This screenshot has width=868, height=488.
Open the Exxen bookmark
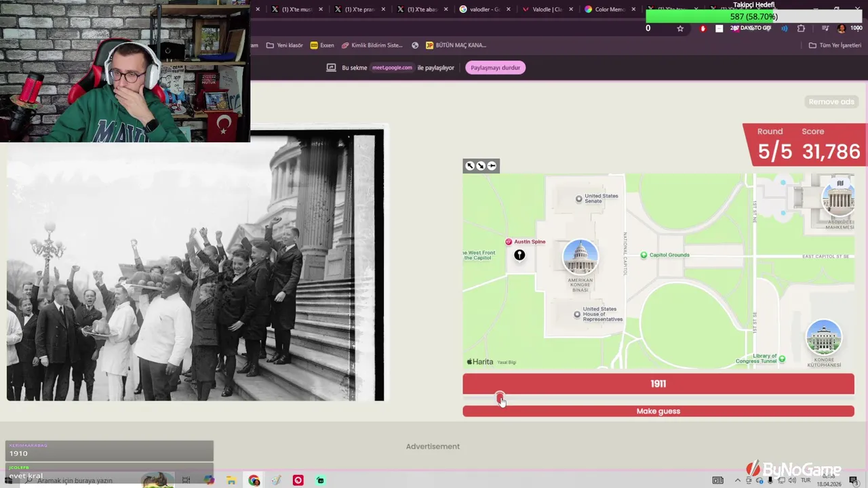click(322, 45)
